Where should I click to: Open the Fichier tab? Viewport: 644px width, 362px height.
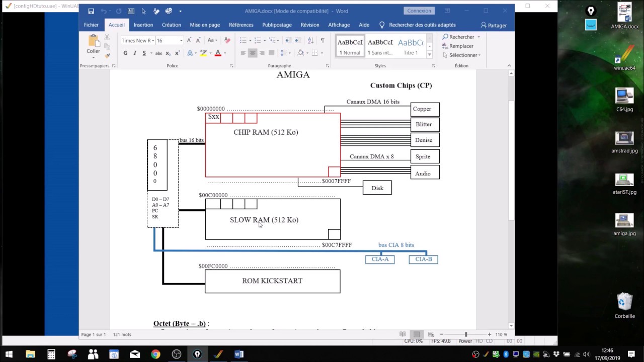tap(91, 25)
